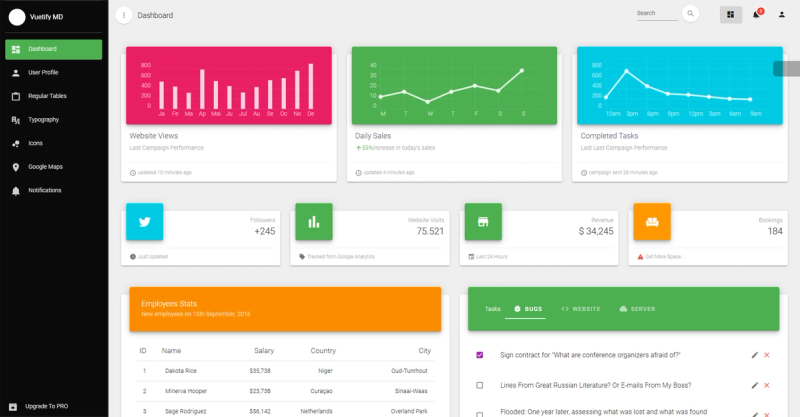800x417 pixels.
Task: Click the Curaçao country cell
Action: pos(321,391)
